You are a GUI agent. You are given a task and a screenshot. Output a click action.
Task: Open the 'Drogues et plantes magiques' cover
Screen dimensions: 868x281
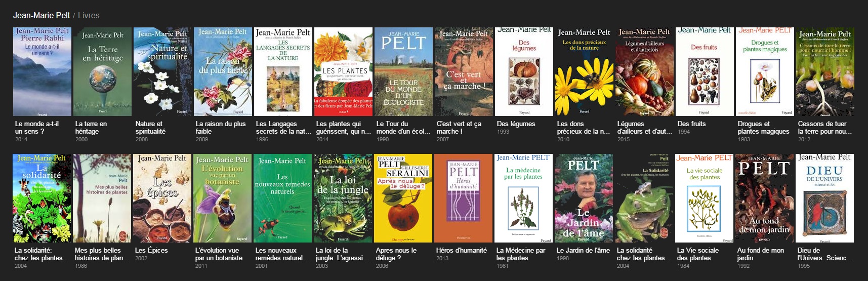tap(765, 72)
